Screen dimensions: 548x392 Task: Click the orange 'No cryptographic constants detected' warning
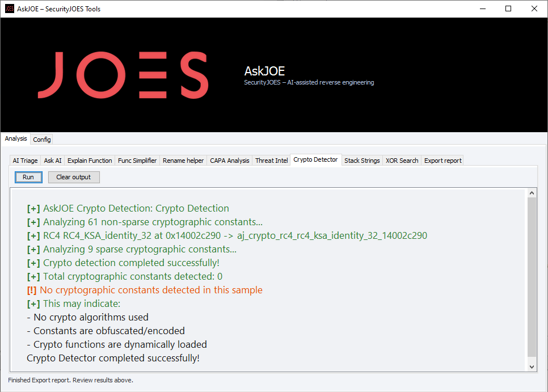145,290
